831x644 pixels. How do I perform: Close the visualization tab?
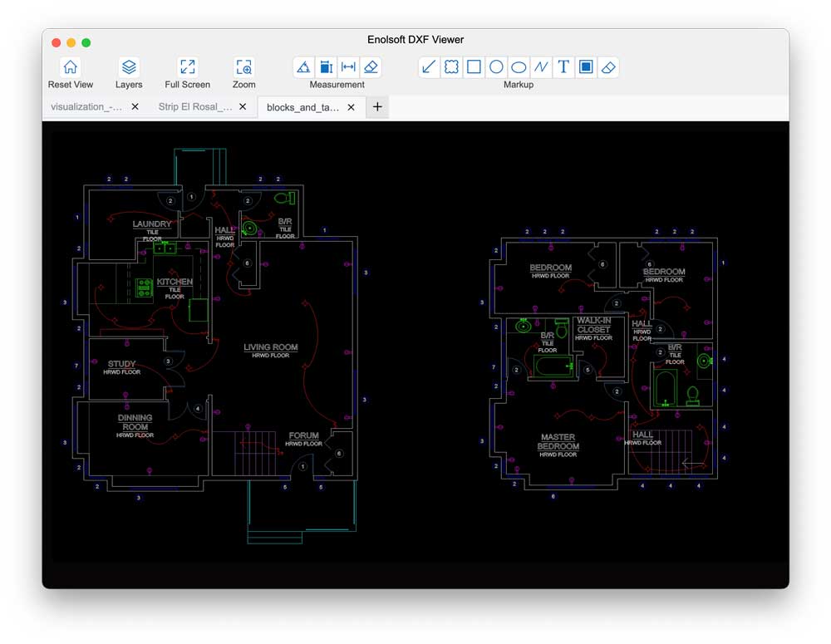pyautogui.click(x=135, y=107)
